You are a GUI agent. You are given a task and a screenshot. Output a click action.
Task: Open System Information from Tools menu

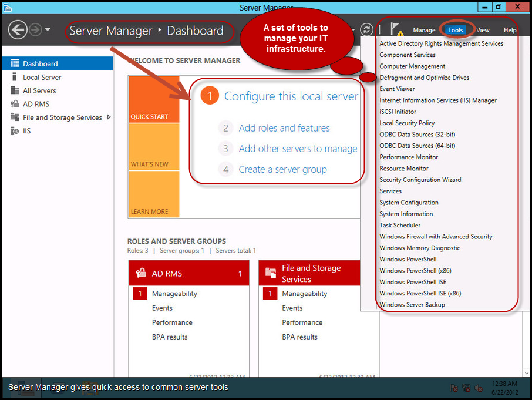click(x=406, y=214)
